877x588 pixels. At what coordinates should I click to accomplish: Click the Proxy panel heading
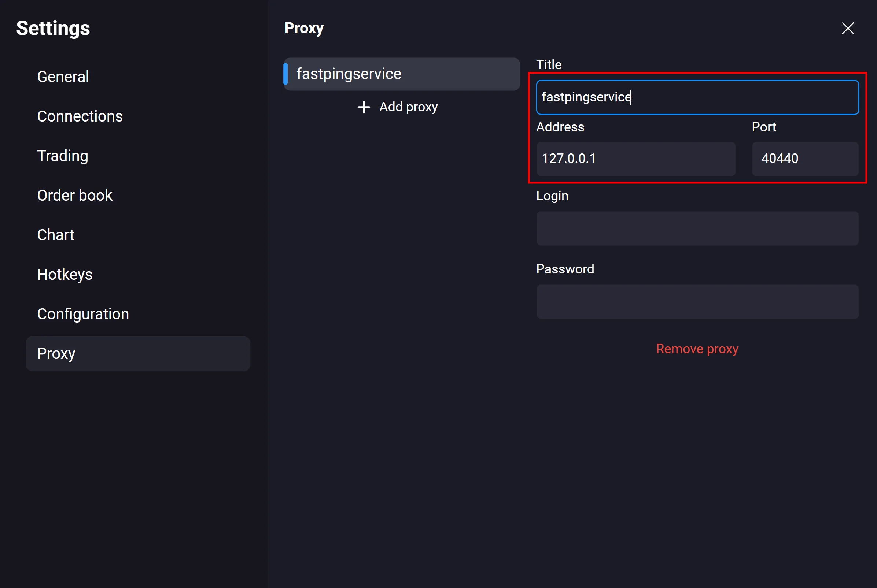(303, 28)
